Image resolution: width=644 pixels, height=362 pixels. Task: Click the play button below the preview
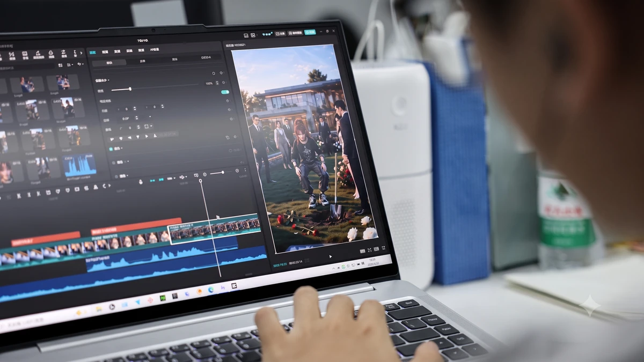pos(331,256)
